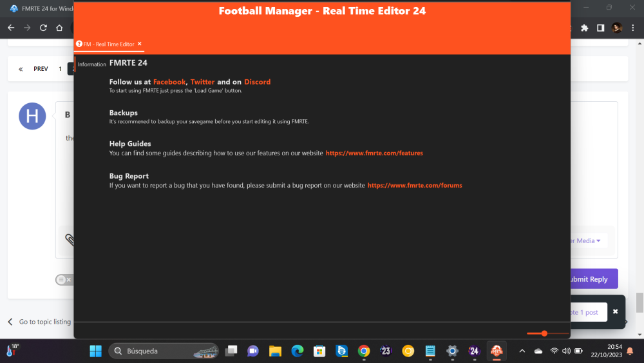Click PREV in forum pagination
Viewport: 644px width, 363px height.
pyautogui.click(x=41, y=68)
